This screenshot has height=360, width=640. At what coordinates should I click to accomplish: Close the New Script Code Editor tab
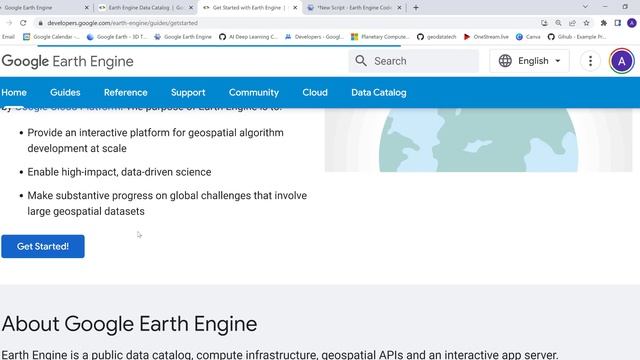(399, 7)
